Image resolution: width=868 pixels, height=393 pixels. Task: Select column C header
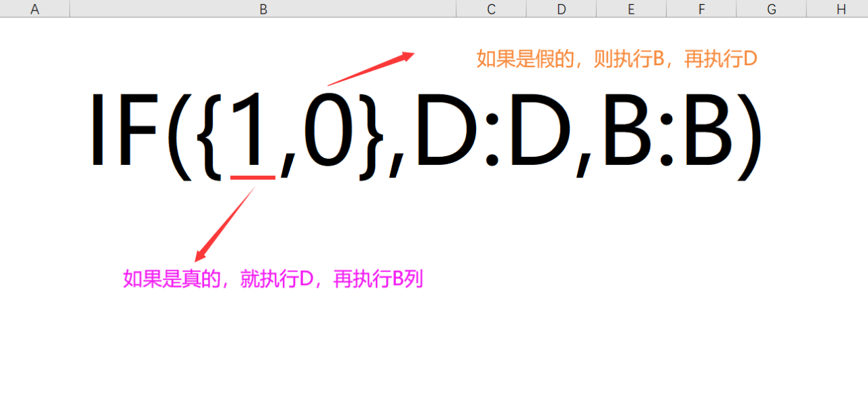492,9
